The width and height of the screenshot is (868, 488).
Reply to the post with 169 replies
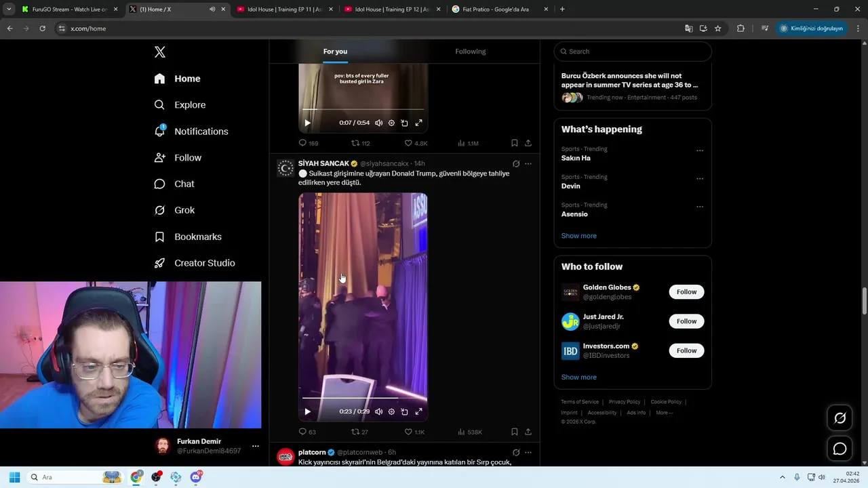click(x=309, y=143)
